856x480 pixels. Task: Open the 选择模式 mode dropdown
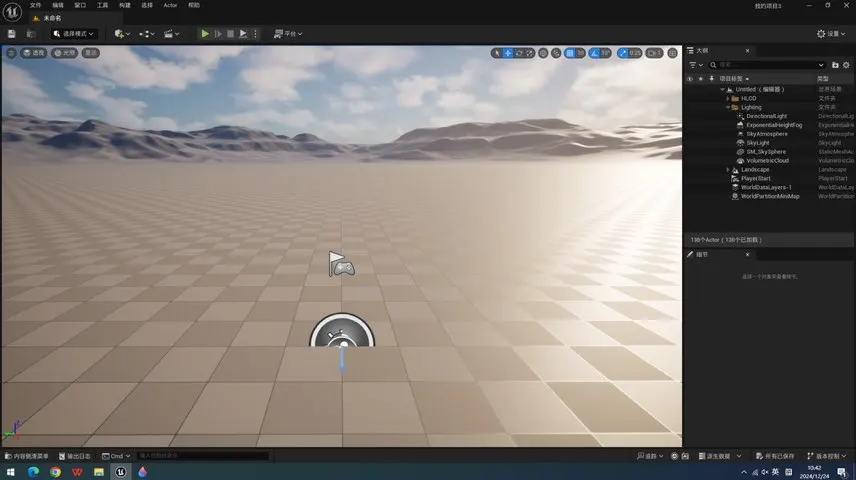[x=73, y=34]
